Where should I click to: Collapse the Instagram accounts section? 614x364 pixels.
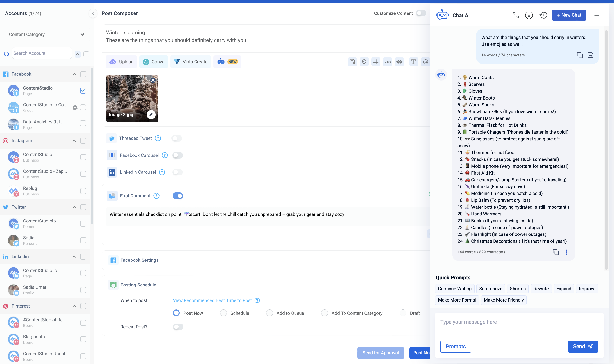tap(74, 140)
